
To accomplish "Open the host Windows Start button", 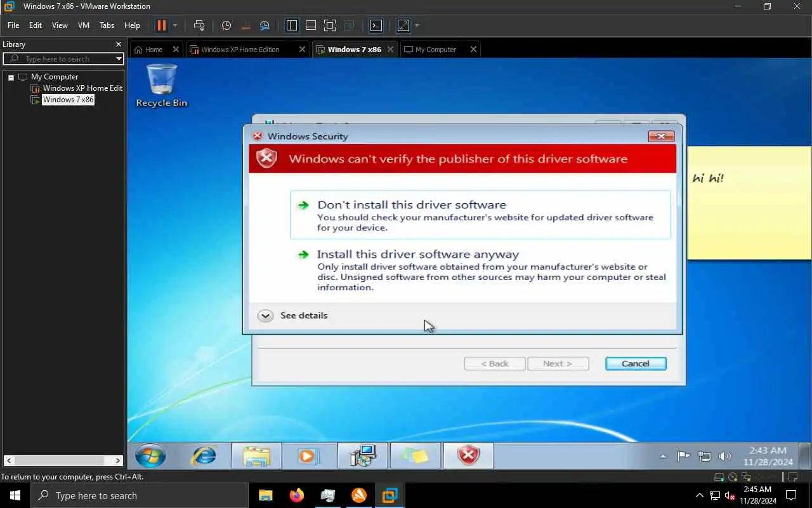I will pyautogui.click(x=15, y=495).
